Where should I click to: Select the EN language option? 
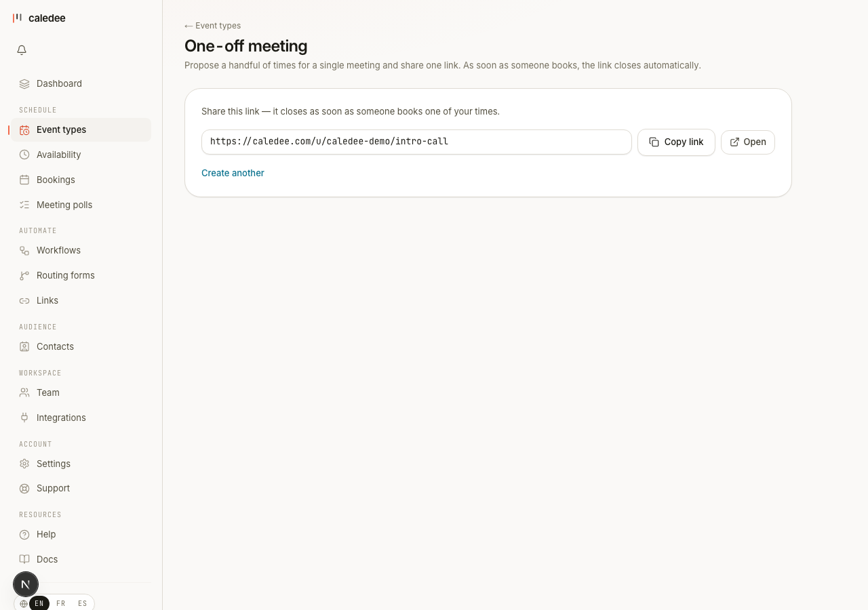[x=39, y=603]
